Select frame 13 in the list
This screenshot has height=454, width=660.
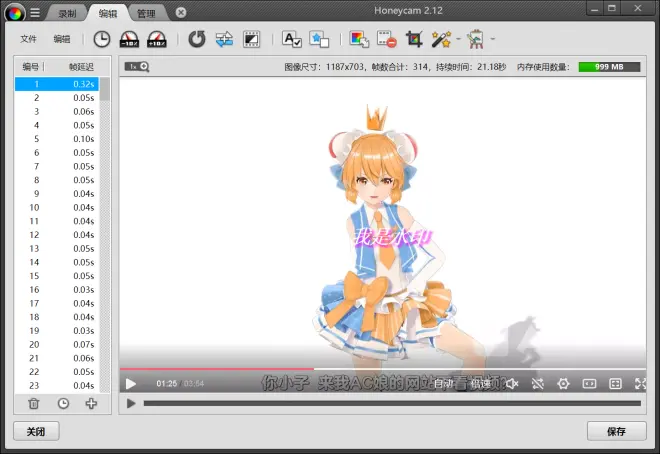coord(57,248)
